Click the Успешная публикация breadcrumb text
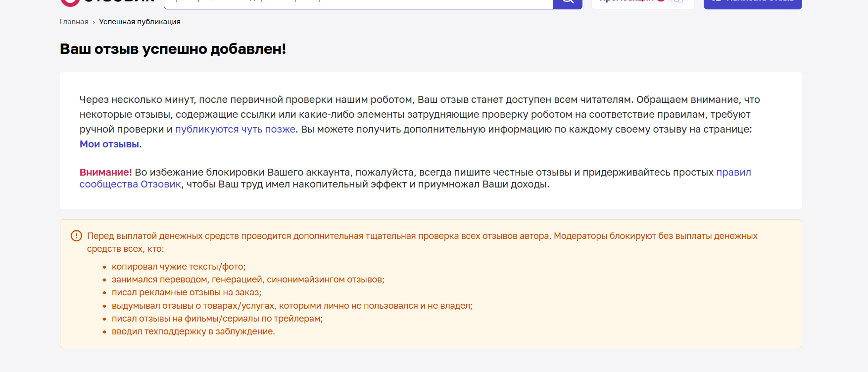This screenshot has width=868, height=372. 140,22
